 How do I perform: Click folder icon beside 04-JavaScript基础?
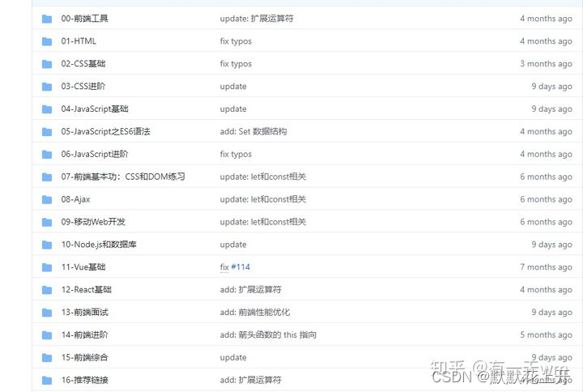point(47,109)
